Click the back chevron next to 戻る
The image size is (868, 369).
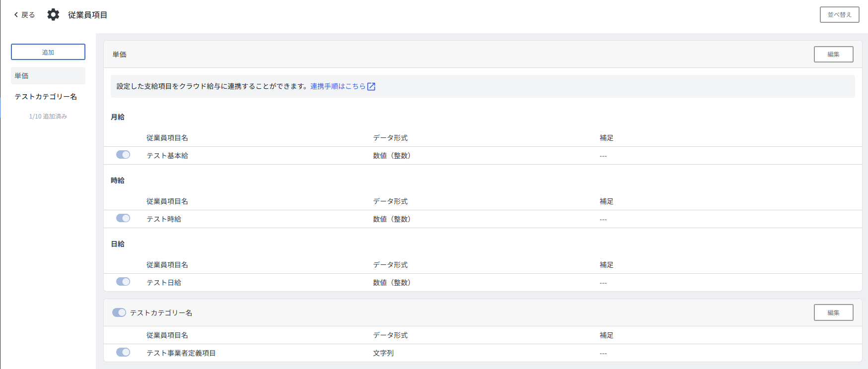(16, 15)
